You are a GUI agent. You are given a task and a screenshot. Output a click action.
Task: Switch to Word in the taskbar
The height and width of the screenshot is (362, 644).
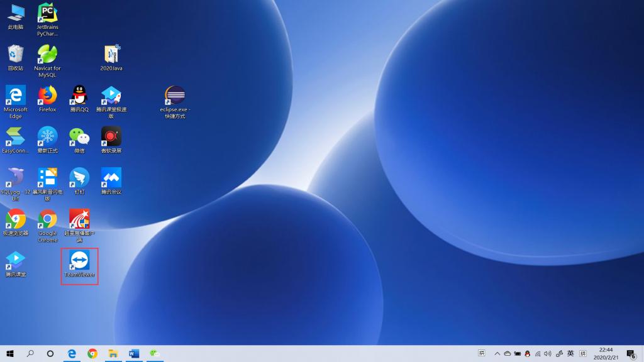click(x=133, y=353)
